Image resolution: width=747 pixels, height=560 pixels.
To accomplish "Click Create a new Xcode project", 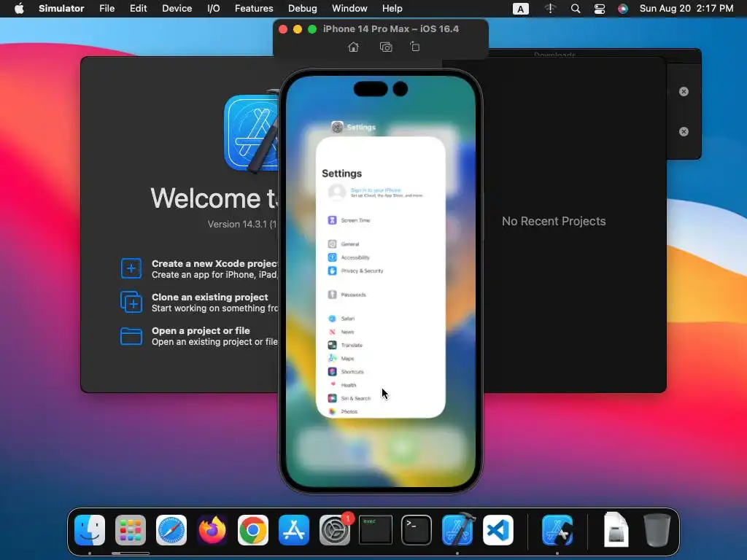I will [199, 268].
